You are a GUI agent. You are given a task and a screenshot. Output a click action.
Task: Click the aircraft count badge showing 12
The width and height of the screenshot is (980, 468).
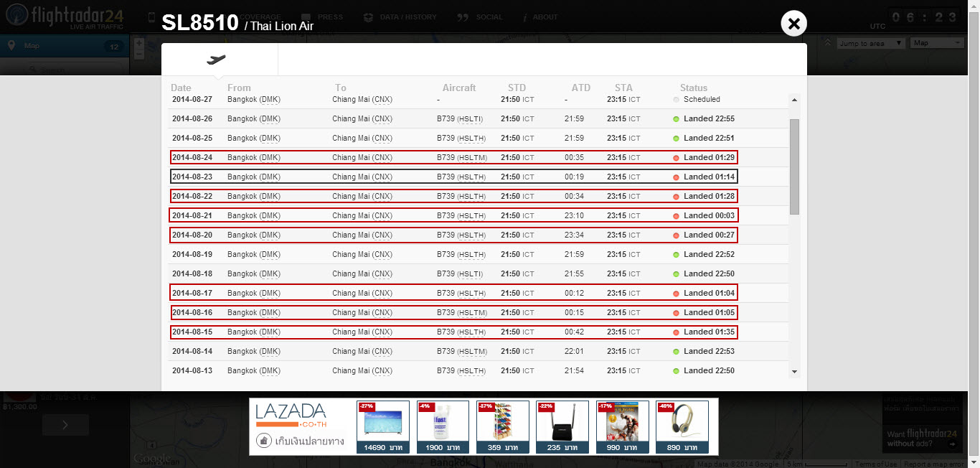[x=113, y=47]
